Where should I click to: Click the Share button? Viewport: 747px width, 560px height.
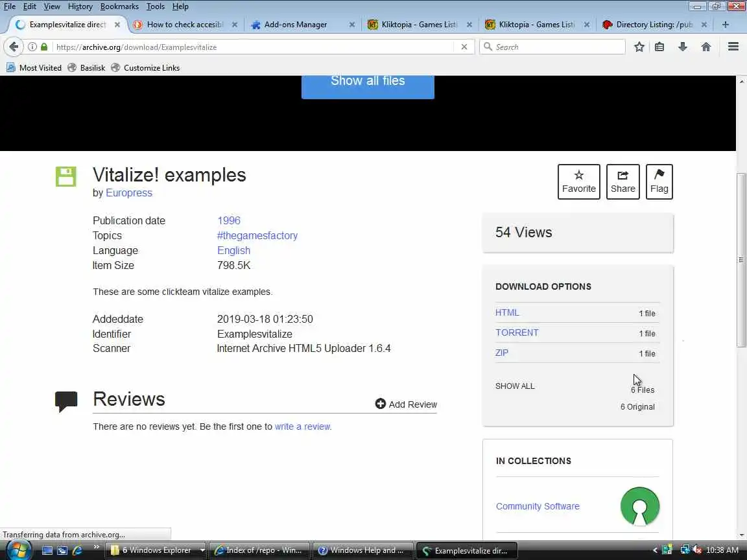pyautogui.click(x=622, y=181)
